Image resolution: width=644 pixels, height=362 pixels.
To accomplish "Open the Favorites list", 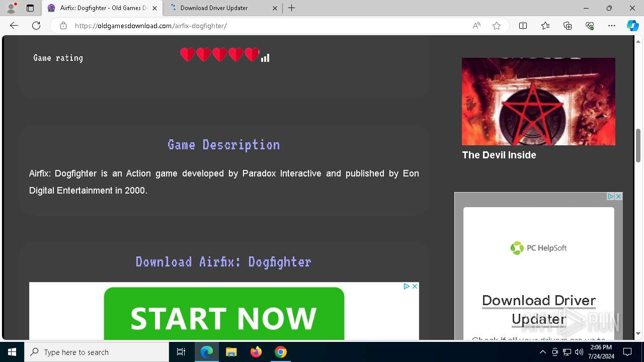I will click(x=545, y=26).
